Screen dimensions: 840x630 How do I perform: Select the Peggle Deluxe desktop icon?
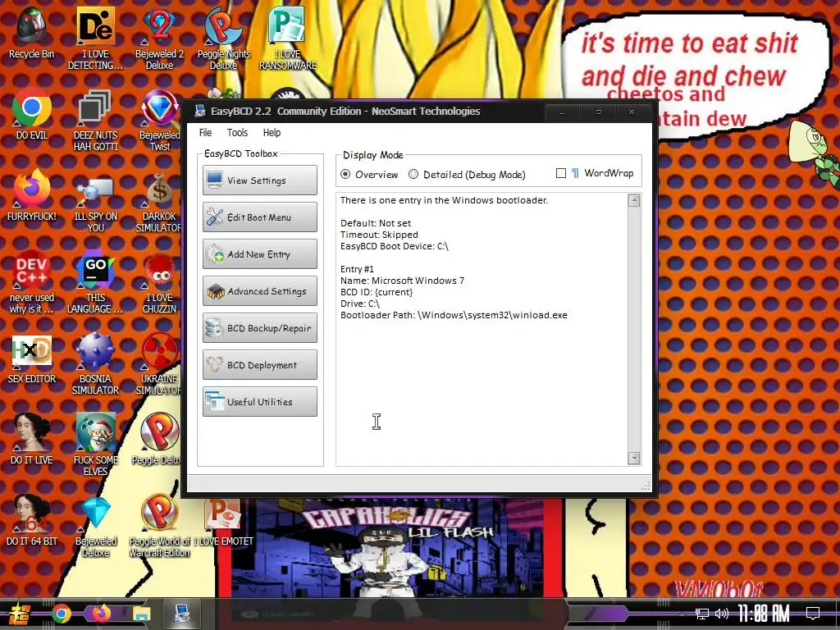point(157,440)
